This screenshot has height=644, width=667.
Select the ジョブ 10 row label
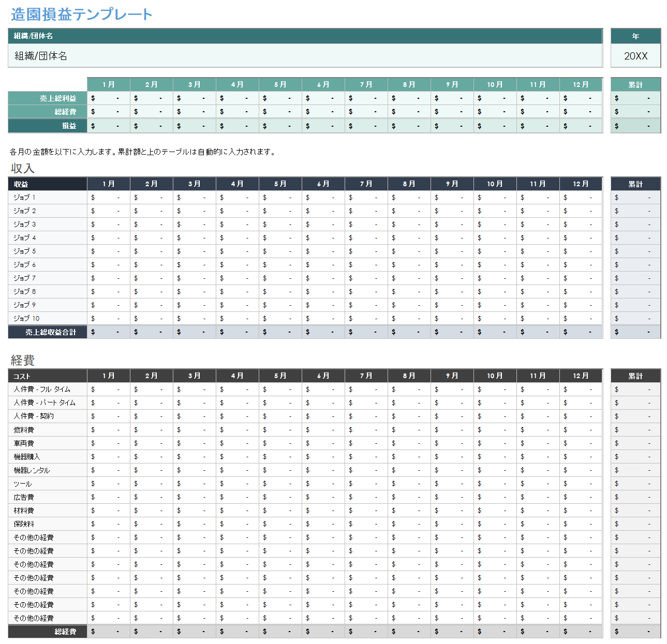point(48,319)
